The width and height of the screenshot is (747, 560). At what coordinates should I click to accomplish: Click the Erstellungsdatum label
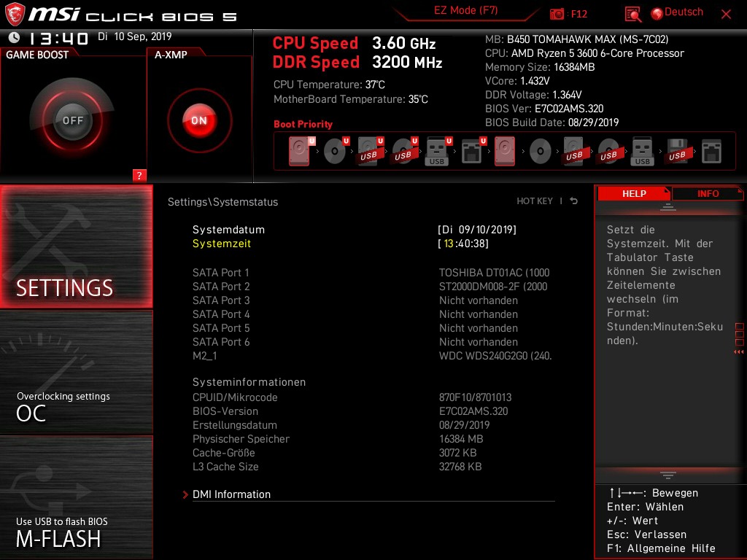pyautogui.click(x=235, y=425)
